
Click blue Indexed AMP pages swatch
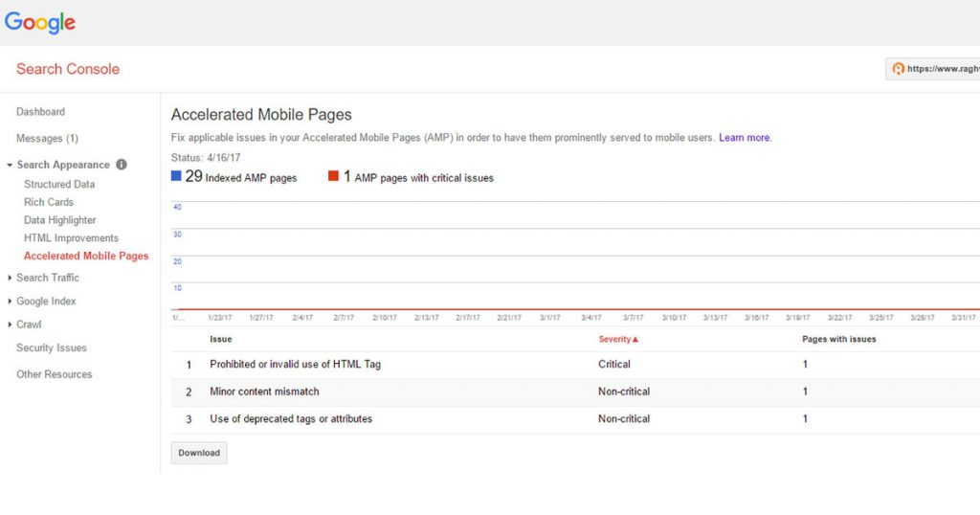176,176
